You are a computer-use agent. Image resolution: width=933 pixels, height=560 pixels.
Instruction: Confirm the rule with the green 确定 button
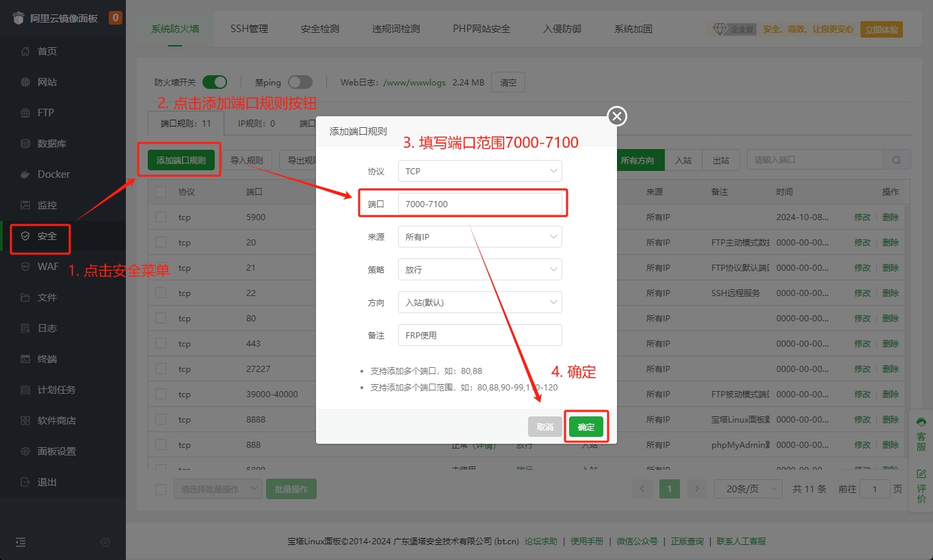586,427
